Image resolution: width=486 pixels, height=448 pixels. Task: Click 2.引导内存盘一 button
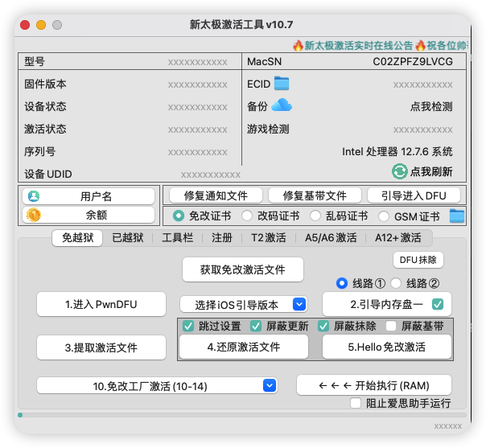[387, 304]
